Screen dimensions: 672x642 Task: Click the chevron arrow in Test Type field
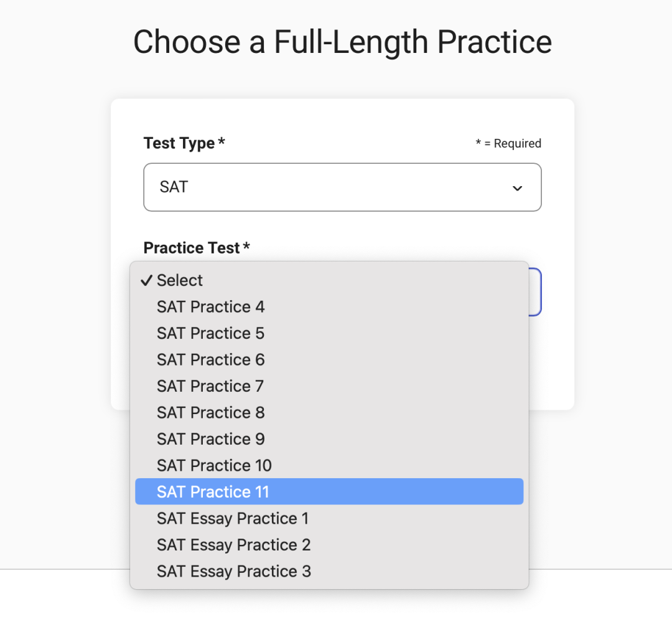(x=517, y=188)
